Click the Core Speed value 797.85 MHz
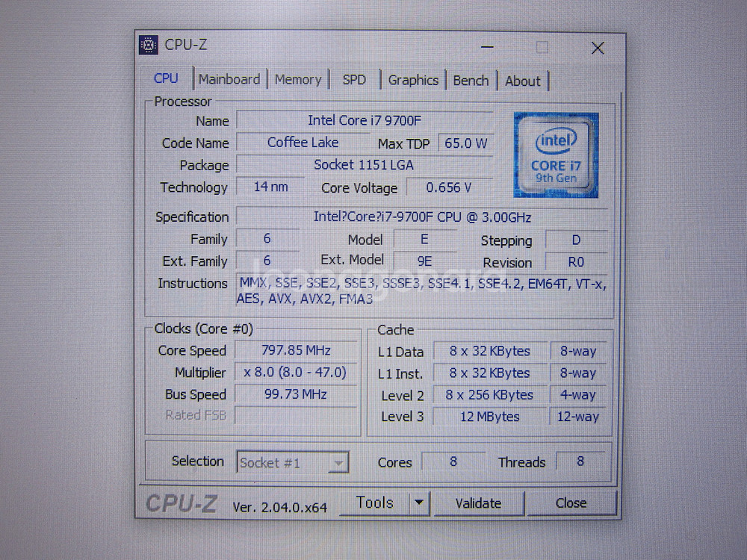The width and height of the screenshot is (747, 560). tap(297, 350)
